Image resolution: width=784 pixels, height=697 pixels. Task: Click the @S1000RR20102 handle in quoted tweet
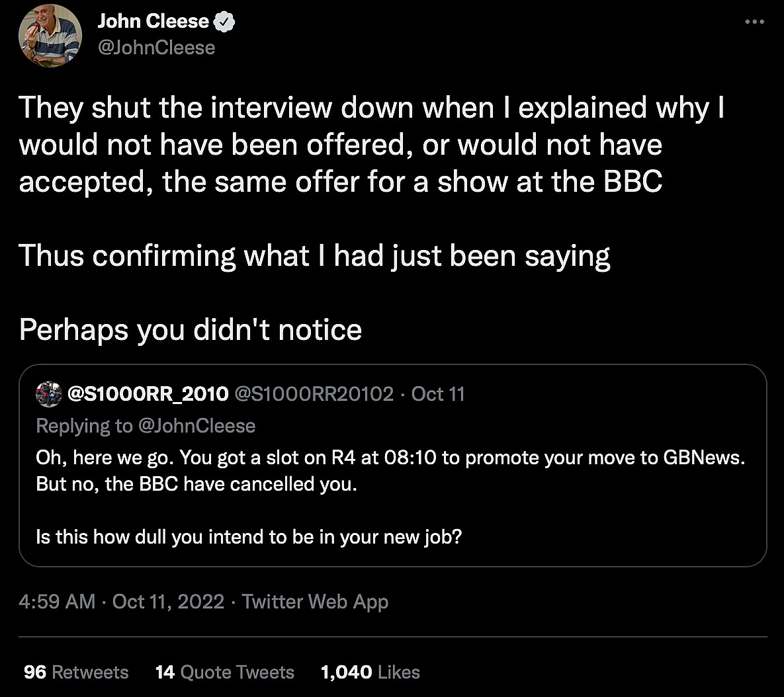pos(314,394)
